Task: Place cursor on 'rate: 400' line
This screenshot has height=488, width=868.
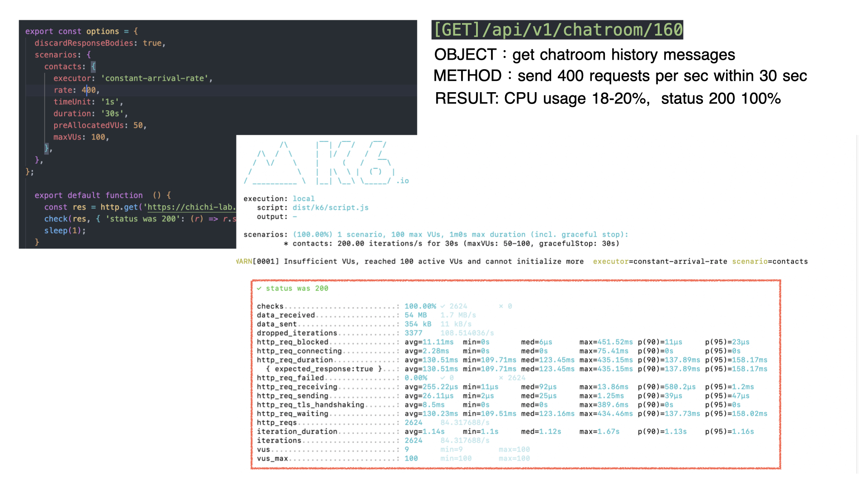Action: click(76, 90)
